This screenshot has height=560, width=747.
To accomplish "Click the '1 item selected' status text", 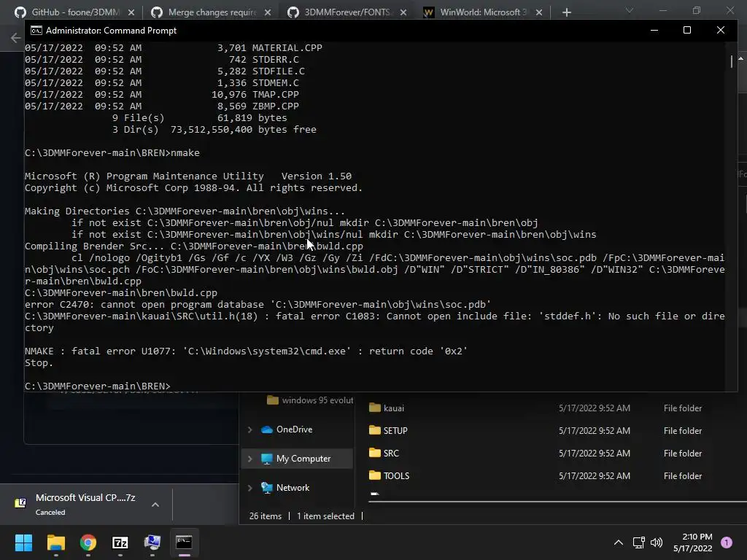I will [326, 516].
